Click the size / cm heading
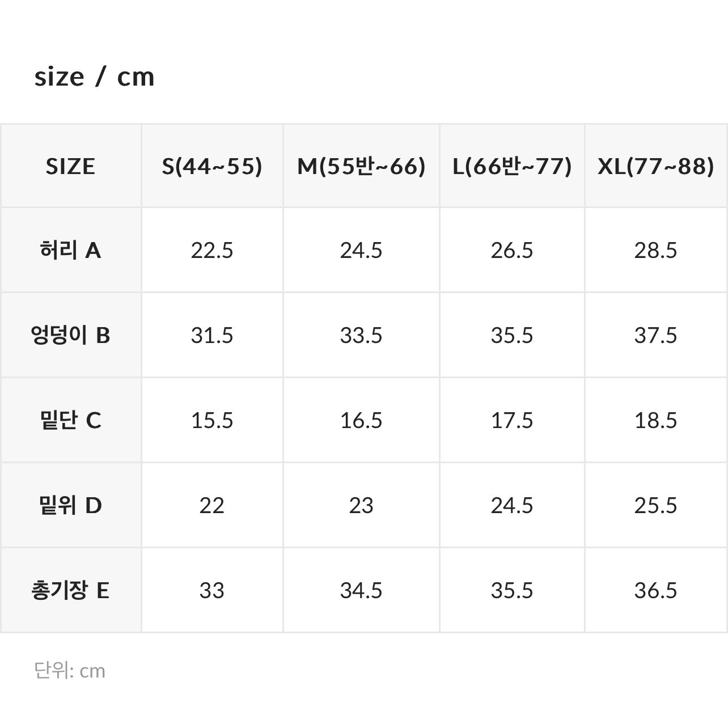This screenshot has width=728, height=728. point(95,77)
